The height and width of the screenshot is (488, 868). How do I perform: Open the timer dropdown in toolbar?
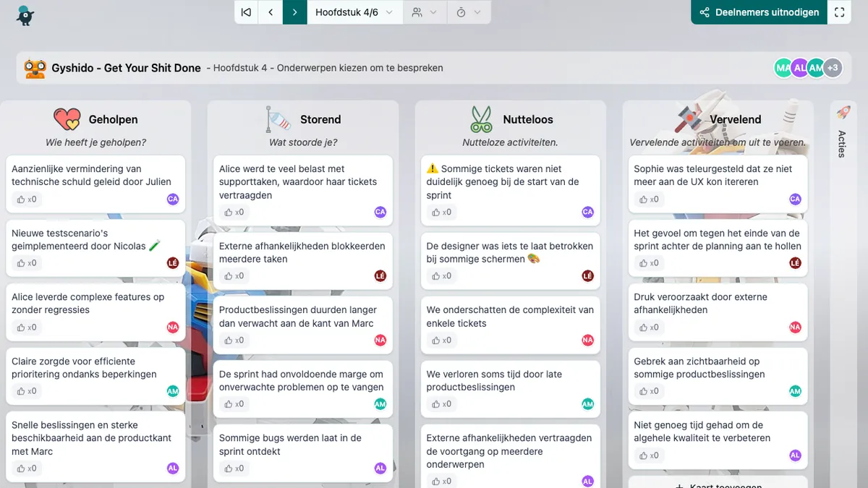468,12
